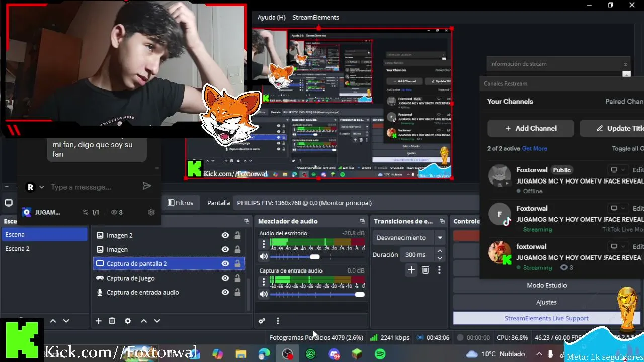Pop out the sources dock
644x362 pixels.
pos(247,221)
